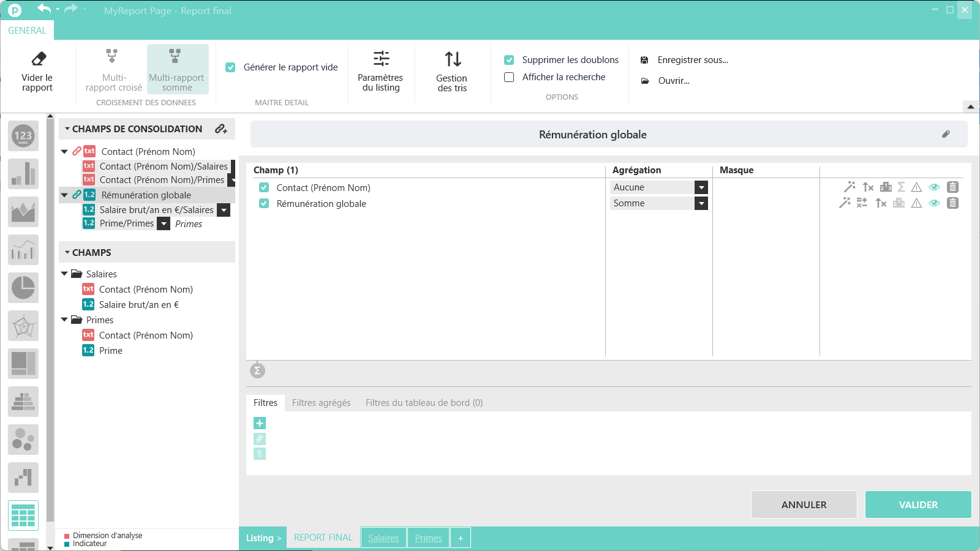Switch to Filtres agrégés tab
This screenshot has width=980, height=551.
click(321, 403)
